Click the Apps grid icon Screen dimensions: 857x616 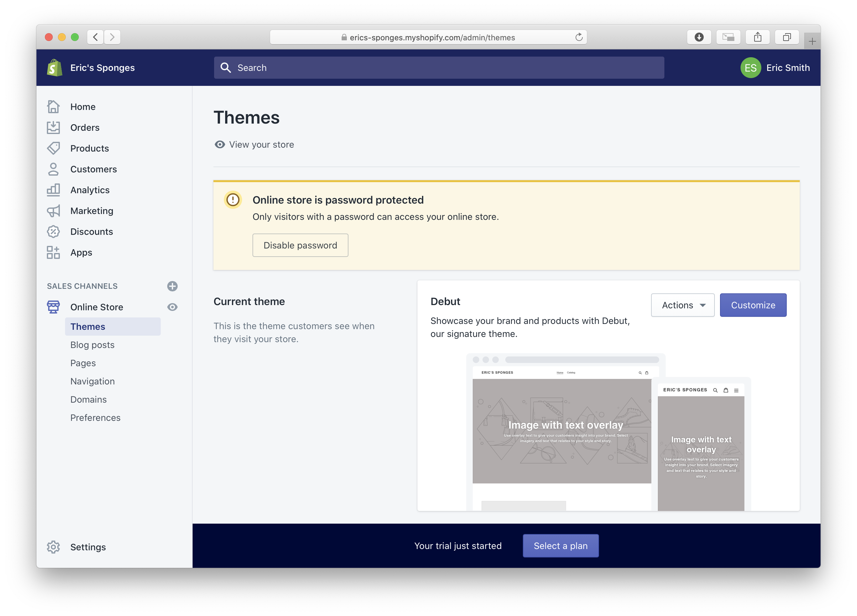coord(53,252)
